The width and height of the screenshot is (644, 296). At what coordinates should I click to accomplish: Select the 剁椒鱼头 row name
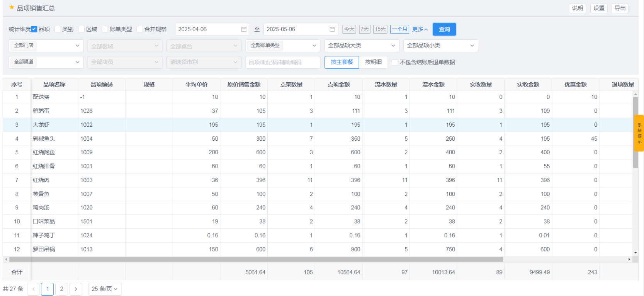click(44, 139)
